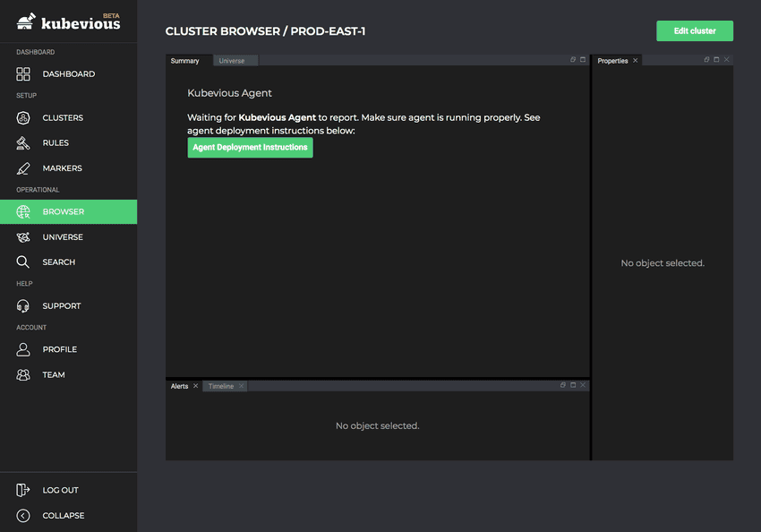Close the Alerts tab
Viewport: 761px width, 532px height.
point(196,386)
